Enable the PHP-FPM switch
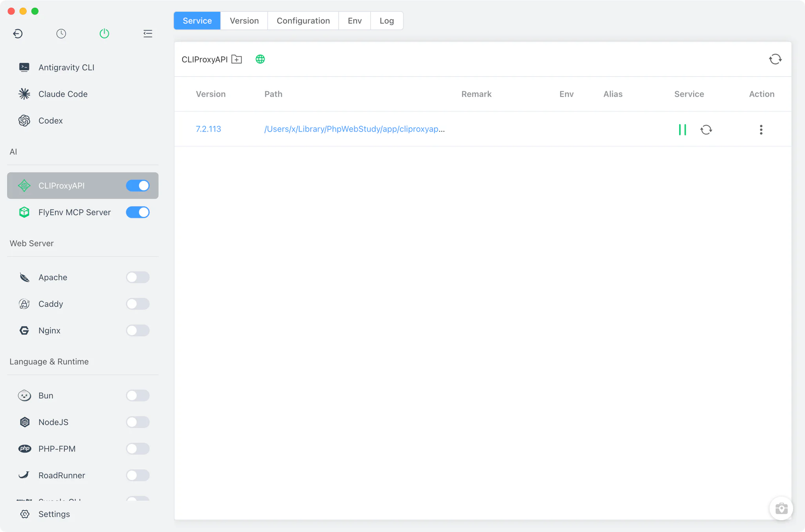Screen dimensions: 805x532 coord(138,449)
